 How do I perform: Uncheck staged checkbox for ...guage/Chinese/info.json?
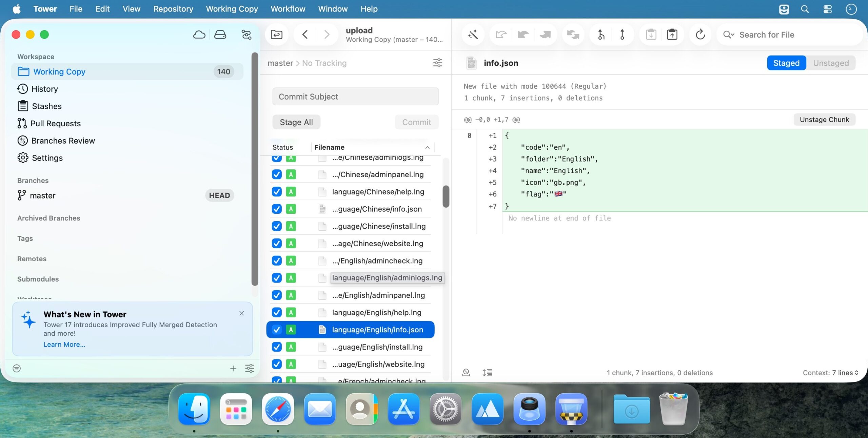[277, 209]
